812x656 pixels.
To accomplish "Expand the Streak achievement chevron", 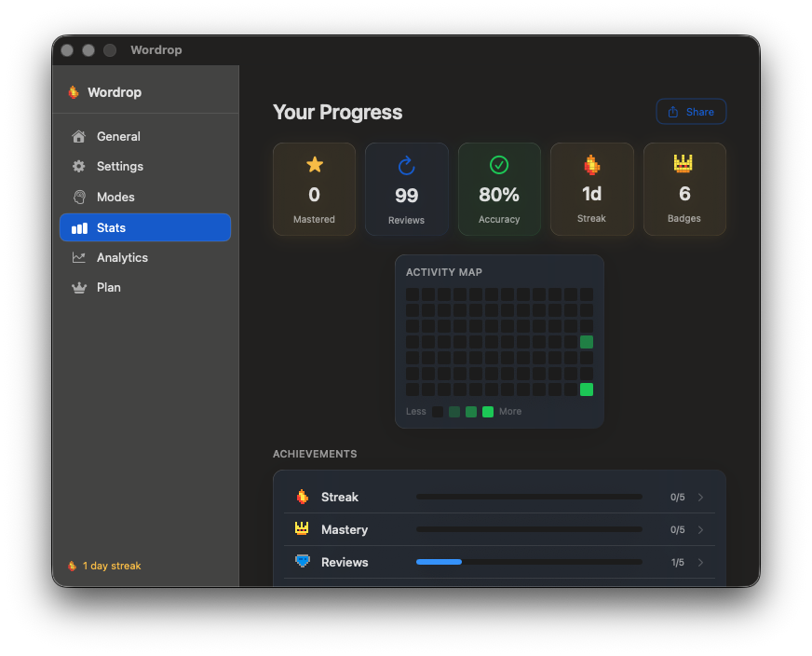I will [700, 497].
